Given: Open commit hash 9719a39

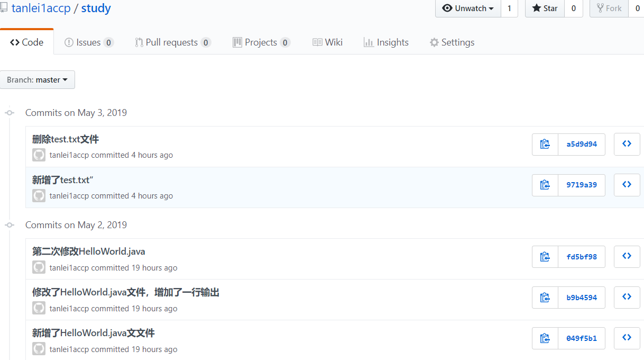Looking at the screenshot, I should [582, 185].
